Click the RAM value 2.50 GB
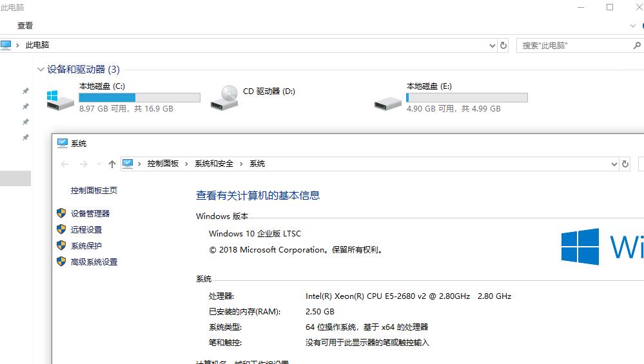Viewport: 644px width, 364px height. (320, 311)
